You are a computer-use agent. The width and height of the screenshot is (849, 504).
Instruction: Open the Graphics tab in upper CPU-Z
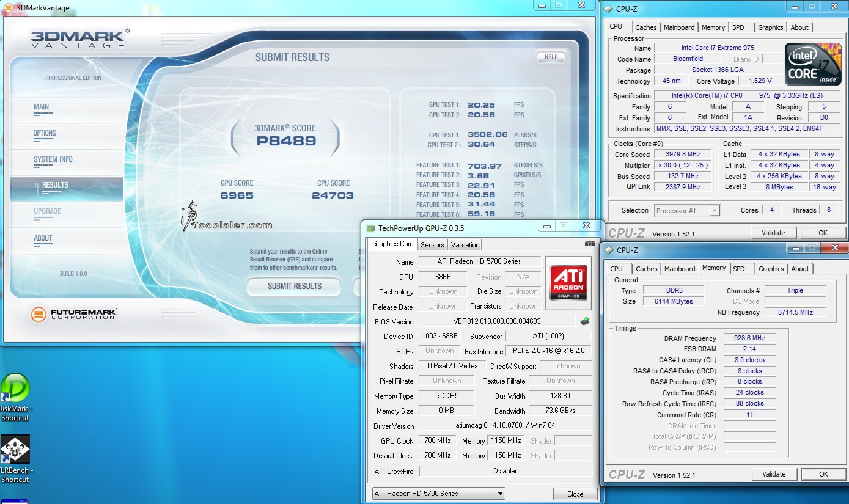(x=770, y=27)
